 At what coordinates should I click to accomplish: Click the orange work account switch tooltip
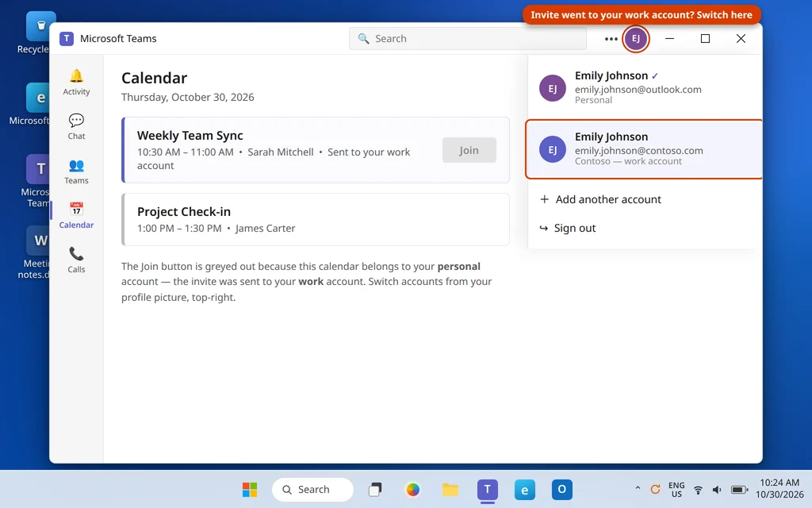pos(641,14)
